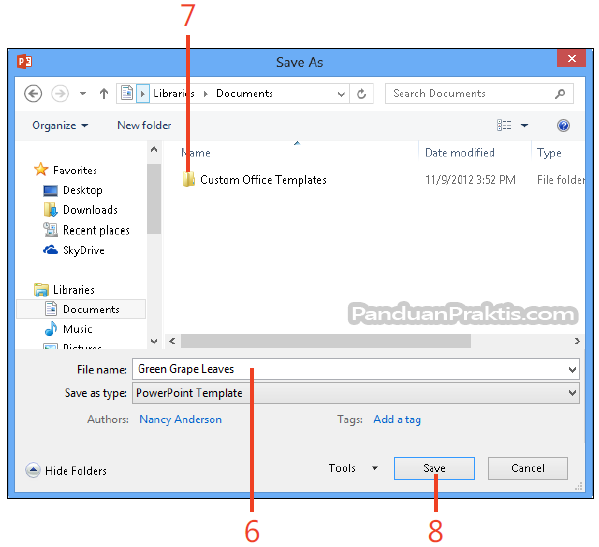This screenshot has width=599, height=547.
Task: Open the Downloads folder
Action: [x=90, y=210]
